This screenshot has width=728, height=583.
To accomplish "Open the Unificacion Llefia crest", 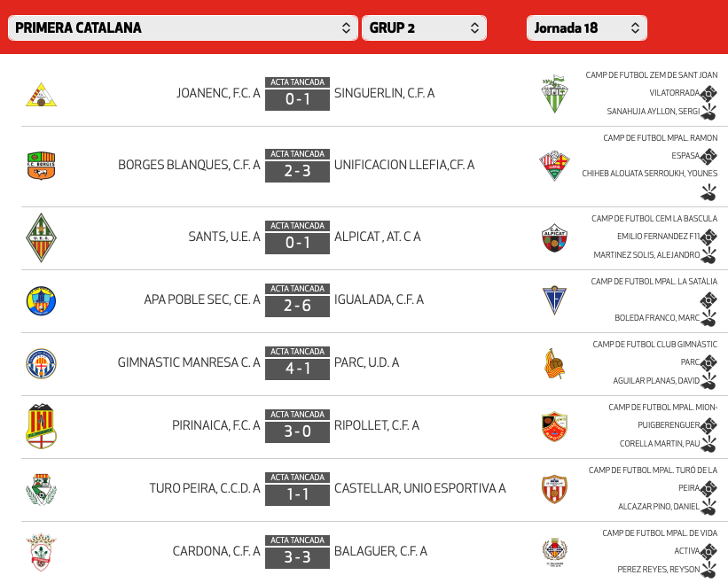I will coord(554,166).
